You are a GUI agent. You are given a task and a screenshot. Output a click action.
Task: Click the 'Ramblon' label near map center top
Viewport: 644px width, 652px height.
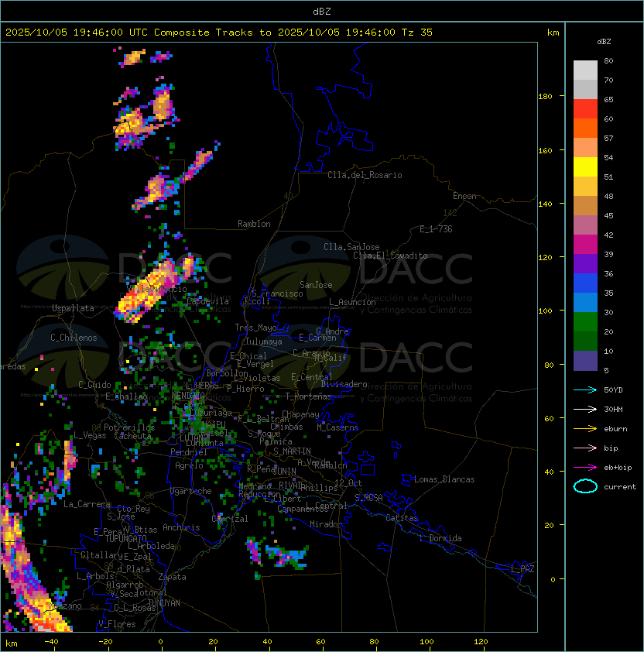point(254,224)
